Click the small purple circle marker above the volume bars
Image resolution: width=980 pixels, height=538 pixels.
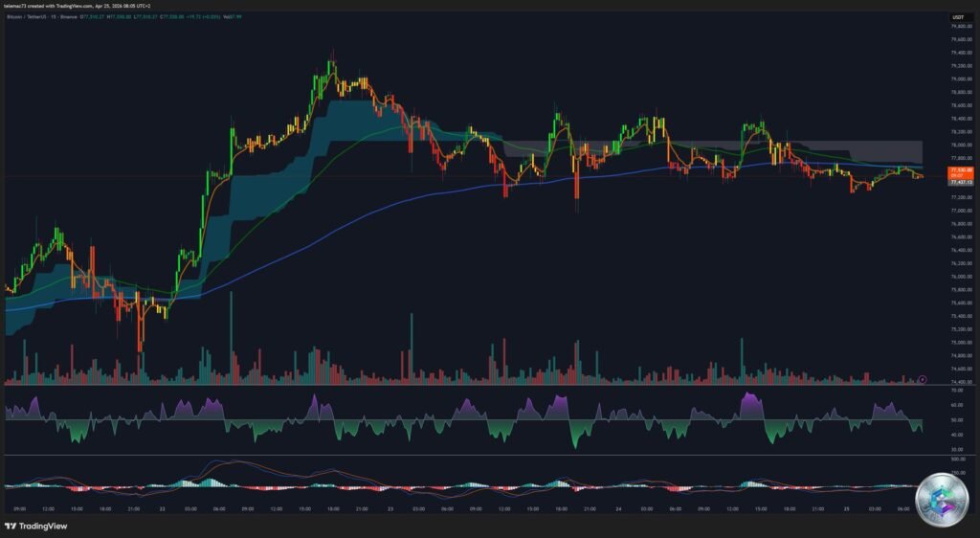[923, 379]
